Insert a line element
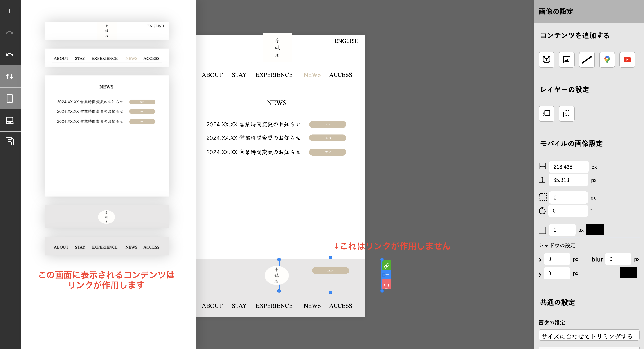644x349 pixels. point(587,59)
